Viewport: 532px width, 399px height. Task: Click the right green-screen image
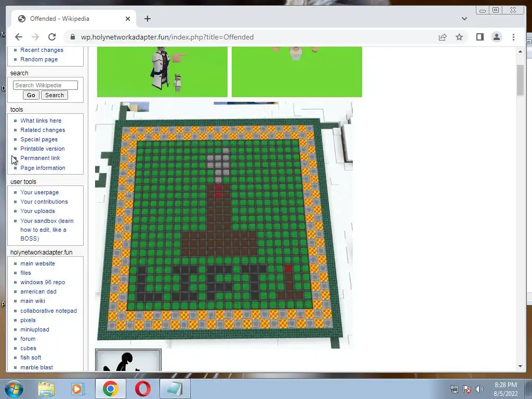[297, 72]
